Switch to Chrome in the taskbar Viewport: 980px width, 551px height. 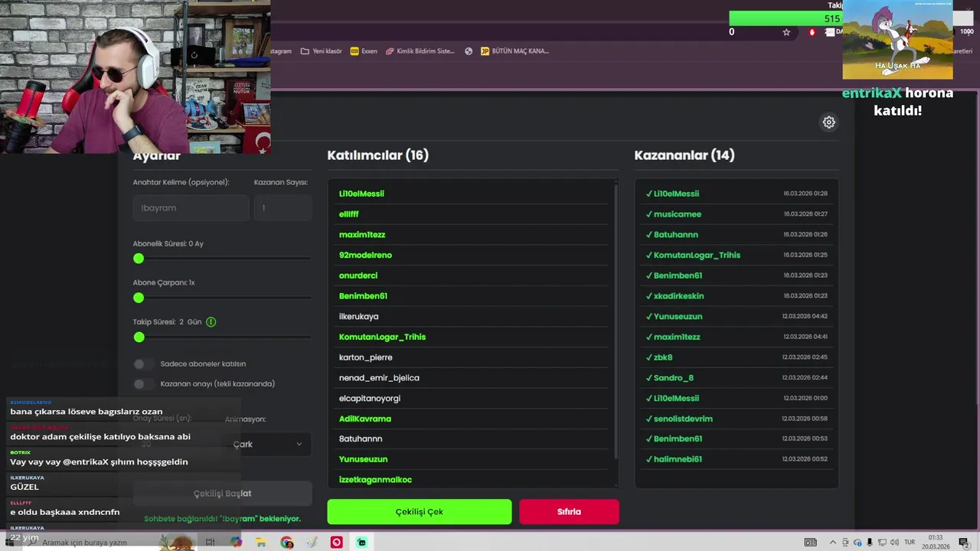[x=286, y=543]
